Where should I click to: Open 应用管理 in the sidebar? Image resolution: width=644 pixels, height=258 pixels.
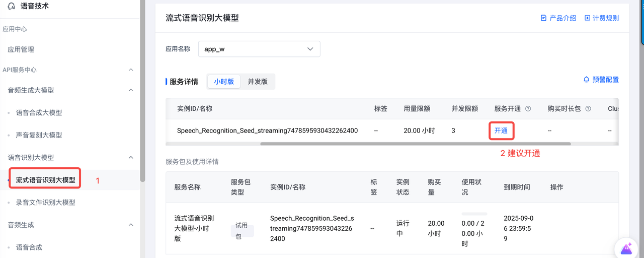(x=21, y=49)
